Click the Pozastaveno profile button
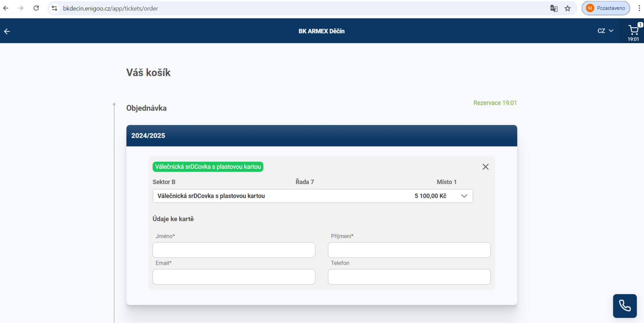The width and height of the screenshot is (644, 323). click(605, 8)
